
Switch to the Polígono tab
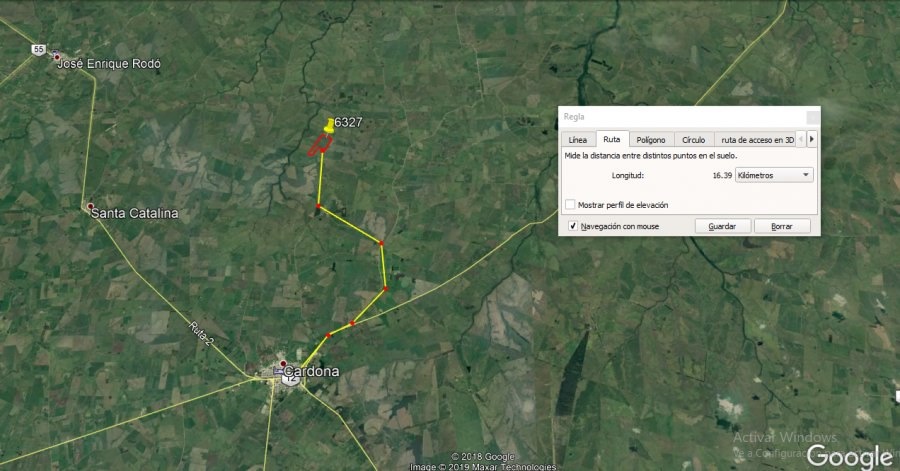[x=651, y=139]
